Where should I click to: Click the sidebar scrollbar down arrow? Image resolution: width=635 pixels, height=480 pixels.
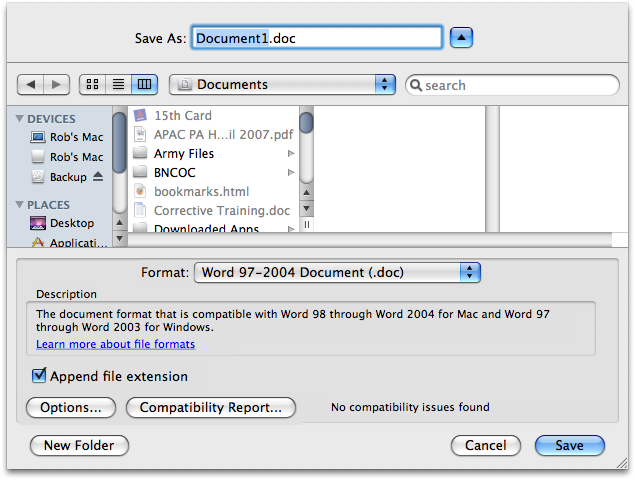(119, 238)
